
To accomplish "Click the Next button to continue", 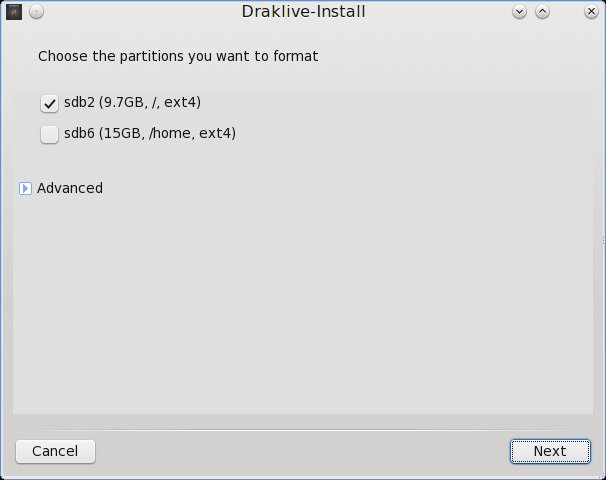I will [550, 451].
